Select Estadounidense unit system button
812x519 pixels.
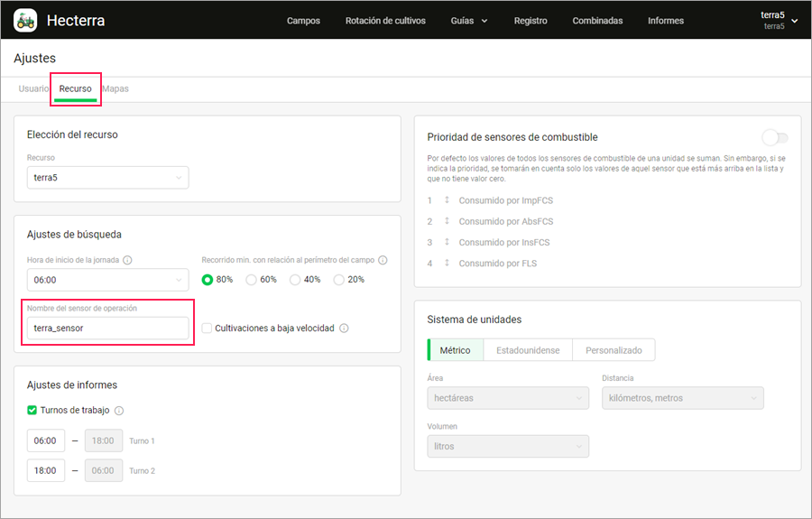click(529, 349)
